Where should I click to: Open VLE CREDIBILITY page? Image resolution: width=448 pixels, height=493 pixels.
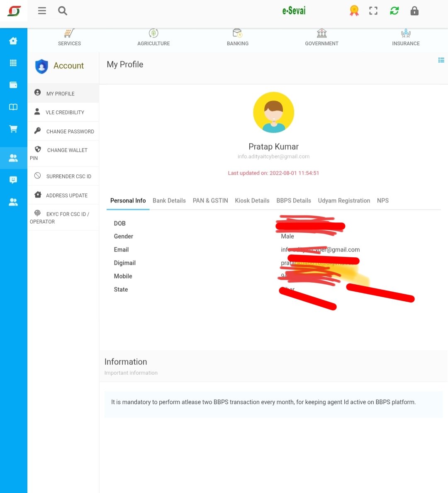(x=63, y=112)
